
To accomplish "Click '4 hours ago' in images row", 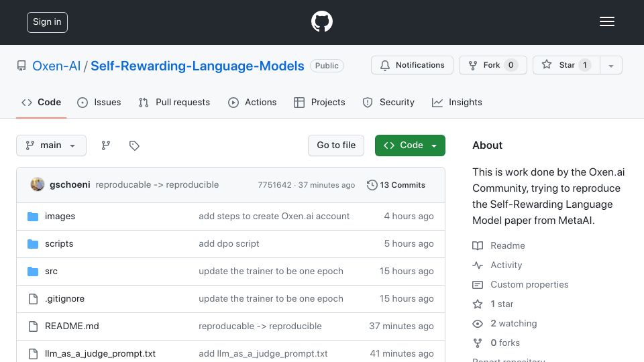I will (x=409, y=217).
